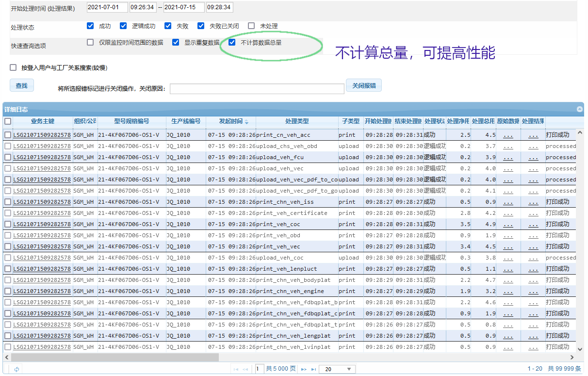Image resolution: width=588 pixels, height=376 pixels.
Task: Open the page size dropdown showing 20
Action: pyautogui.click(x=337, y=369)
